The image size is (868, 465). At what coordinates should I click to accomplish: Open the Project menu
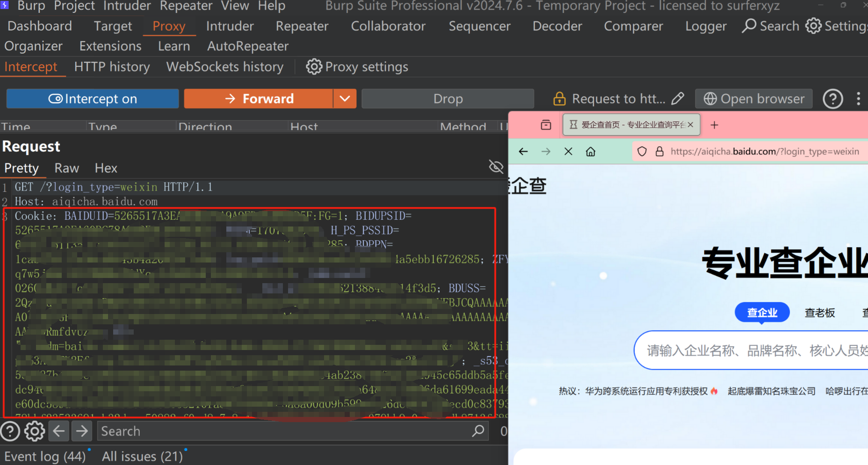coord(75,6)
